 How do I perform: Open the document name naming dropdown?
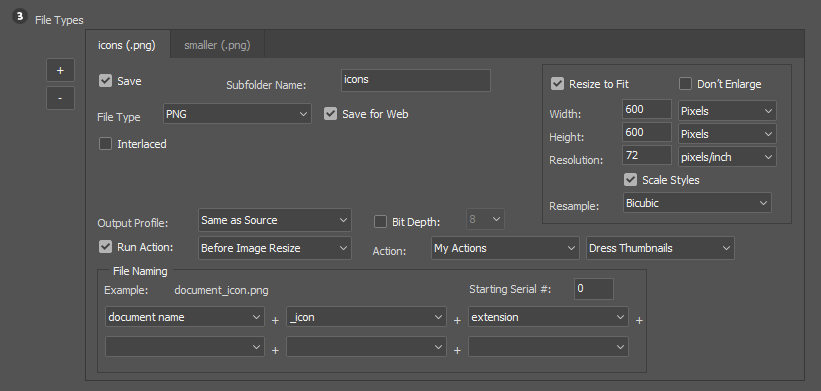click(185, 317)
